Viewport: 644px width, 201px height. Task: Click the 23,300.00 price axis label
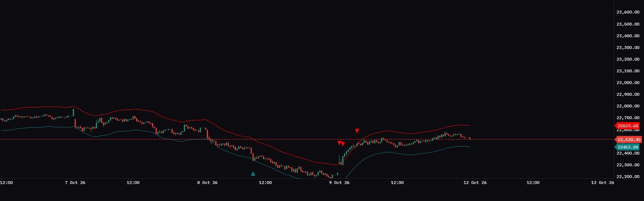tap(628, 48)
